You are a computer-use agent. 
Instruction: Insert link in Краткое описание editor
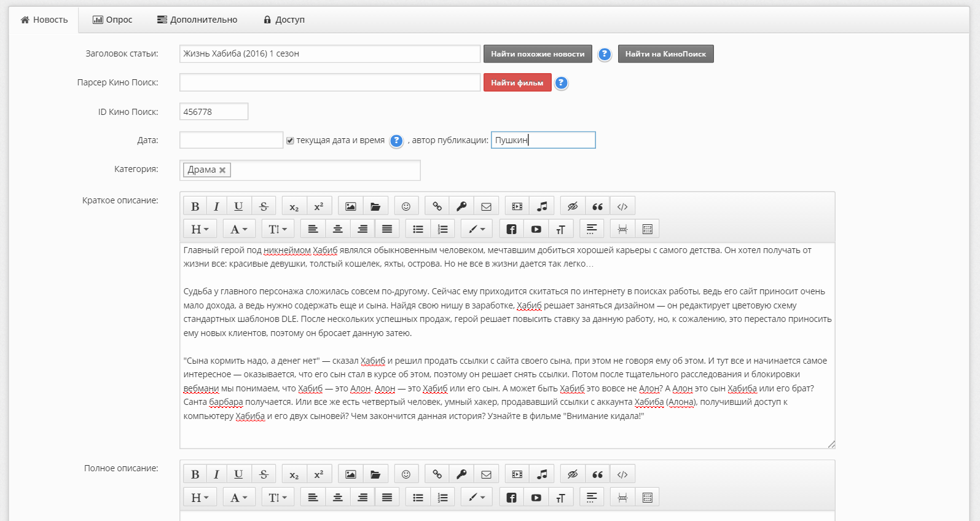coord(437,206)
